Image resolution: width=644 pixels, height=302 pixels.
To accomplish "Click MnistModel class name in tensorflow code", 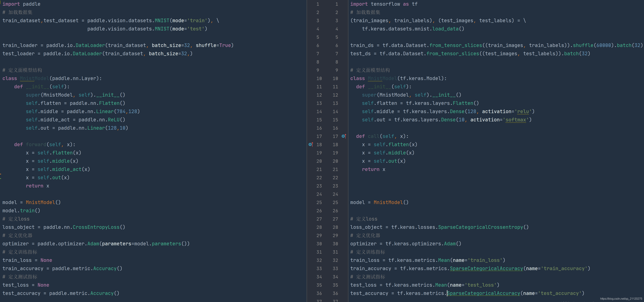I will click(382, 79).
